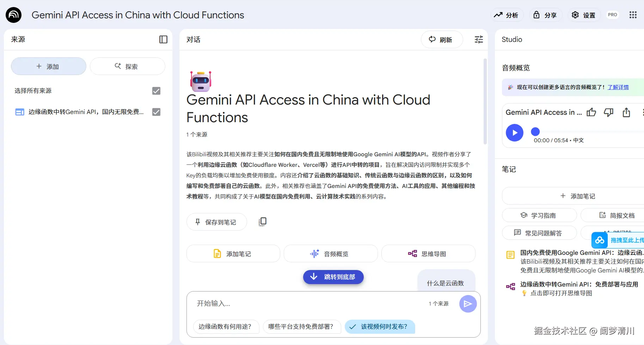Click the notebook title in the header
Viewport: 644px width, 345px height.
point(138,15)
